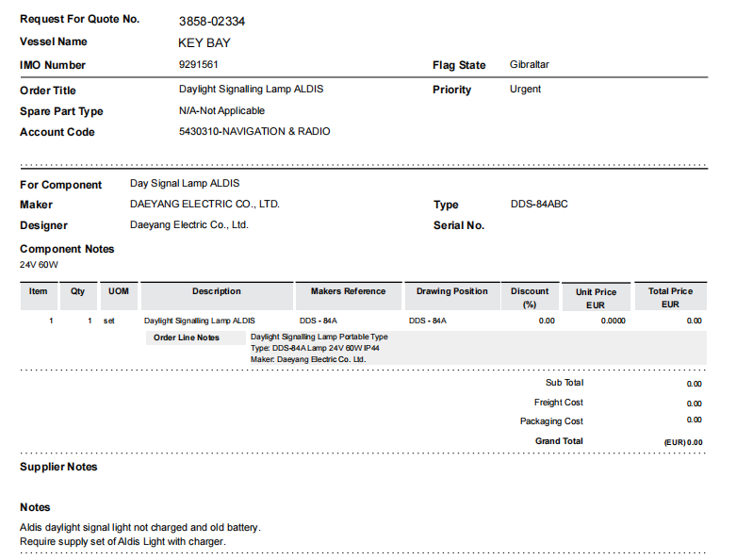Click the Type value DDS-84ABC
The image size is (736, 560).
click(x=539, y=205)
